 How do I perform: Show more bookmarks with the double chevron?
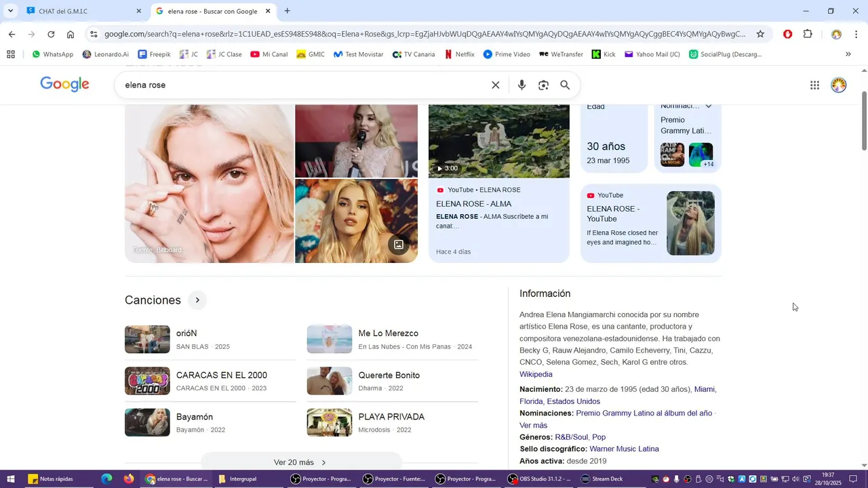[848, 54]
